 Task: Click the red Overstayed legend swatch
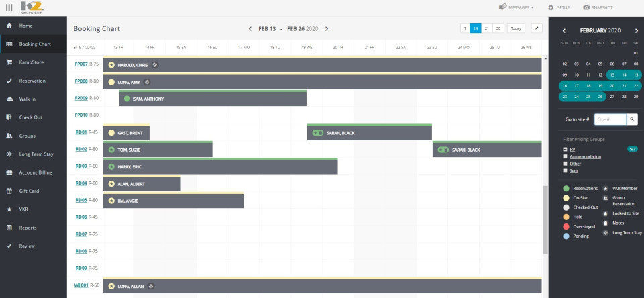tap(566, 226)
